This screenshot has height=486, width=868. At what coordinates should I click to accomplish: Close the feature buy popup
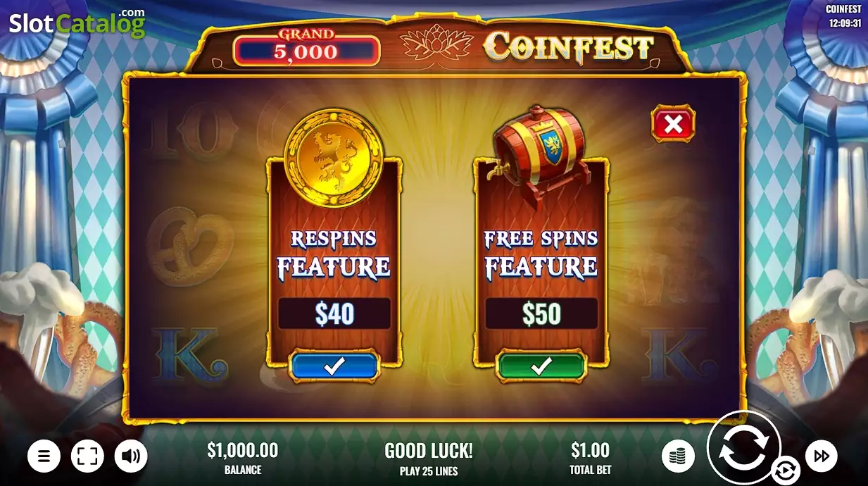(673, 125)
